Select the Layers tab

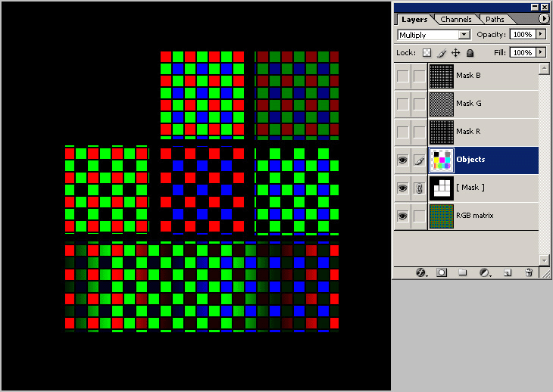click(414, 20)
